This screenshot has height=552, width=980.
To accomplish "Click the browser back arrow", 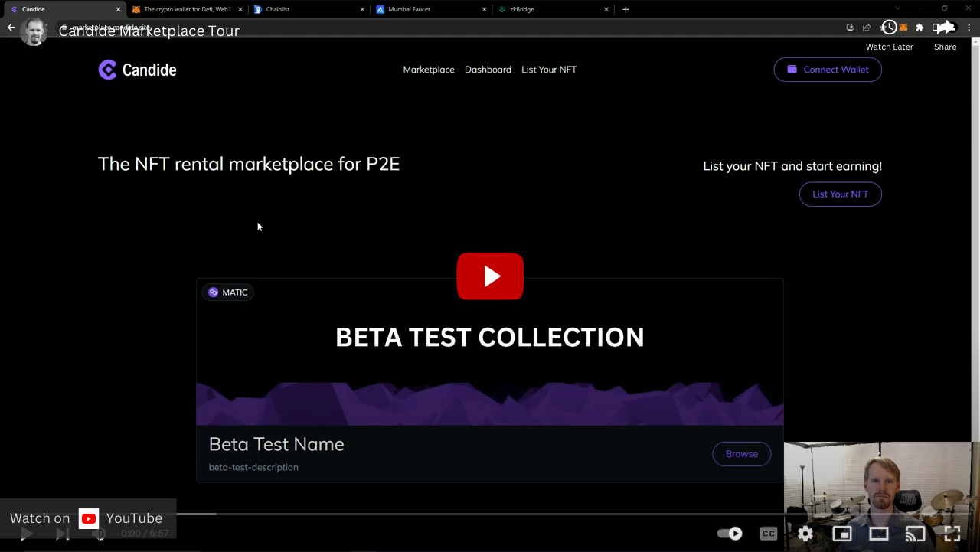I will click(x=11, y=28).
